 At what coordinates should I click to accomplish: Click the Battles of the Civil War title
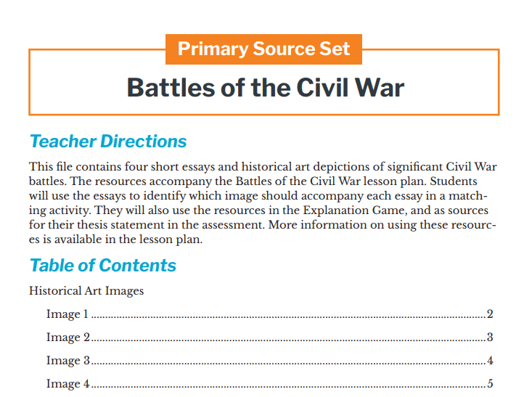(265, 88)
